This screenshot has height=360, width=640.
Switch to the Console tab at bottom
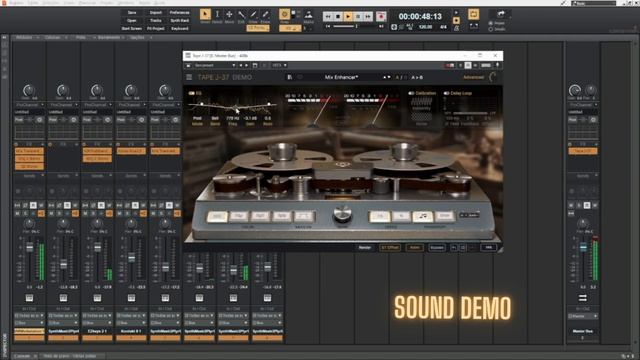22,356
